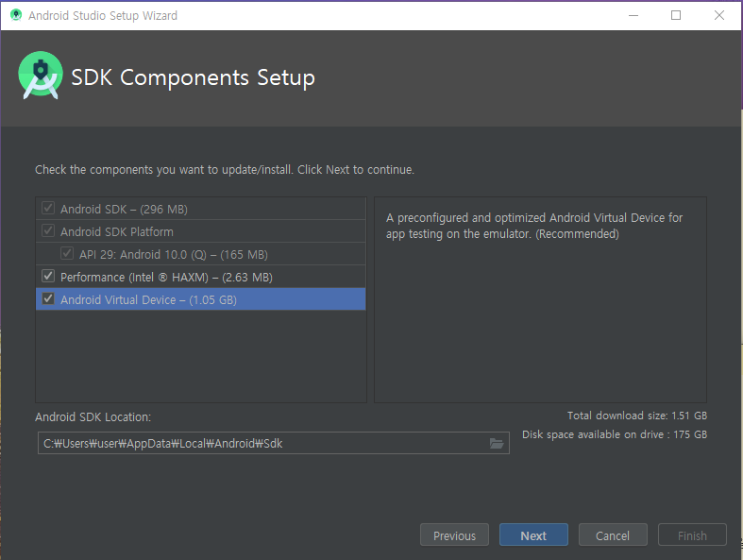
Task: Select Android Virtual Device – (1.05 GB) row
Action: pos(200,299)
